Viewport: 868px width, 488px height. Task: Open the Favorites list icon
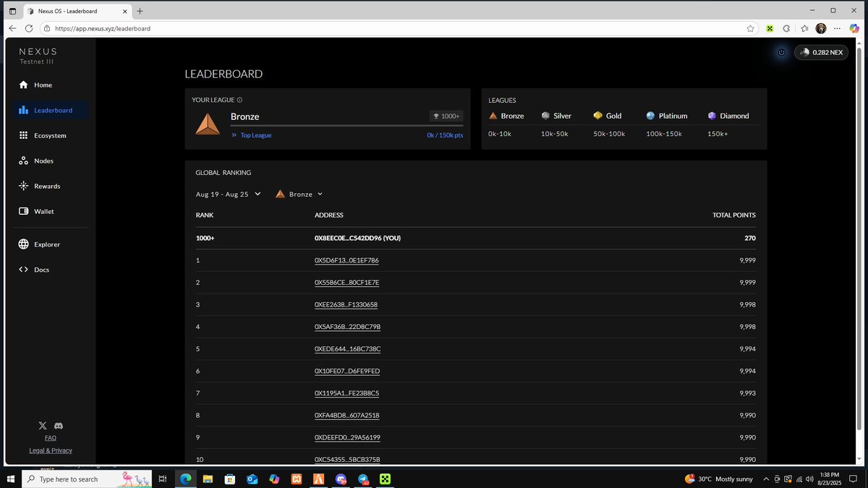point(805,28)
